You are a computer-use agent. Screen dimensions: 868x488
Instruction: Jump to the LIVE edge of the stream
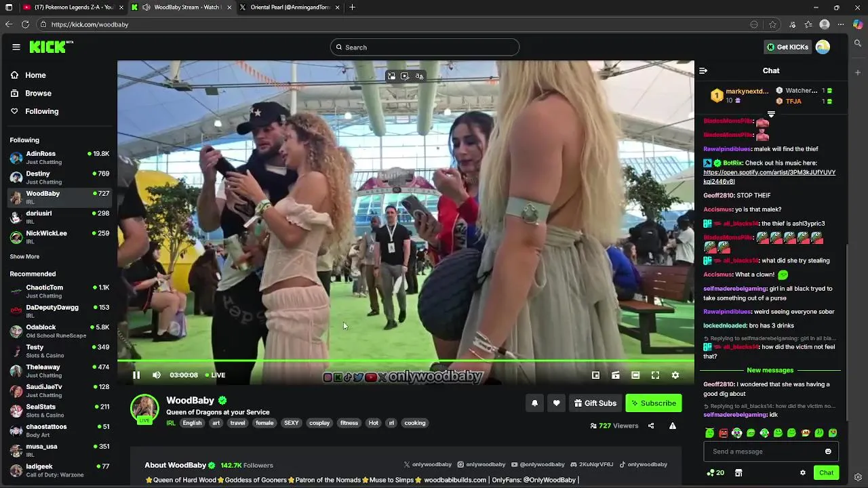(216, 375)
